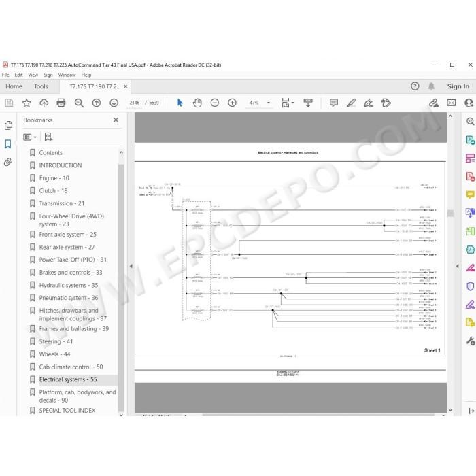Zoom out with the minus button
476x476 pixels.
[x=215, y=103]
